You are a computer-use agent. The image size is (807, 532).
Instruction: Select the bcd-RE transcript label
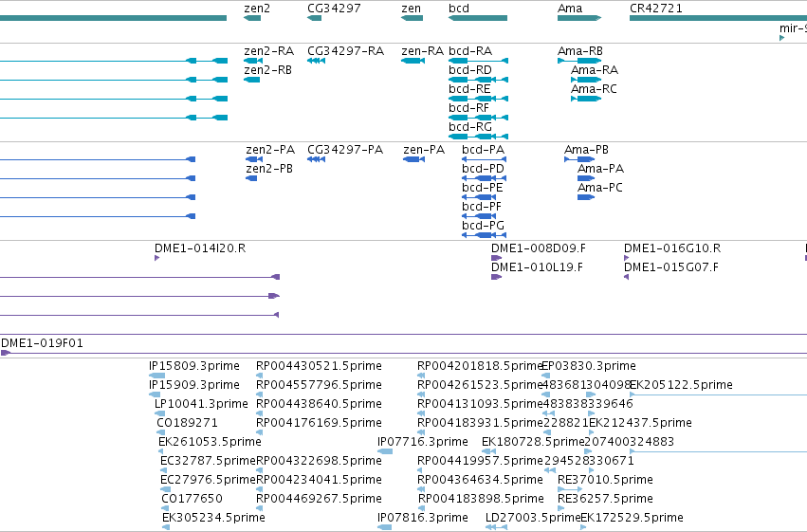tap(470, 89)
